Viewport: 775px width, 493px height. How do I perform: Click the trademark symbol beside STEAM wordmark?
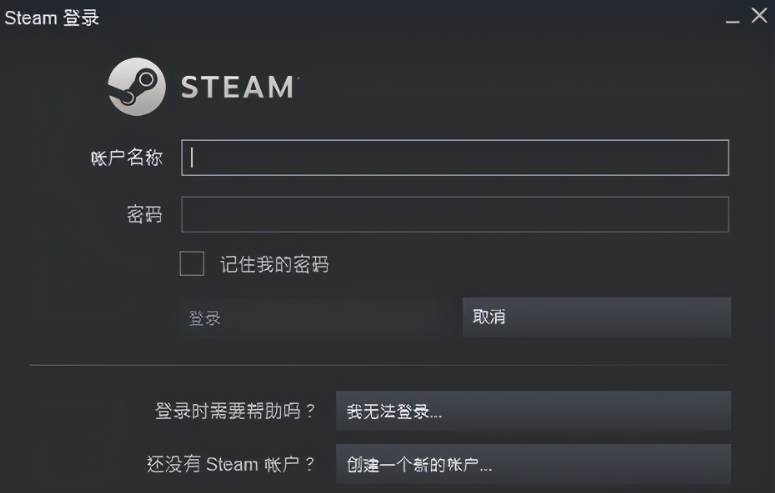coord(297,76)
